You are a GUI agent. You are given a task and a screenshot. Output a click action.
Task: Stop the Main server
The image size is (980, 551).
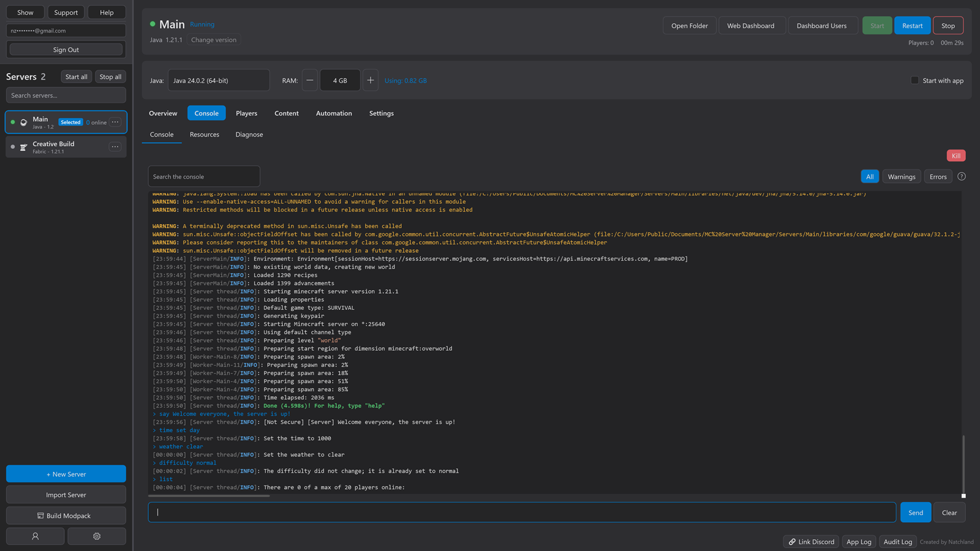click(x=948, y=26)
